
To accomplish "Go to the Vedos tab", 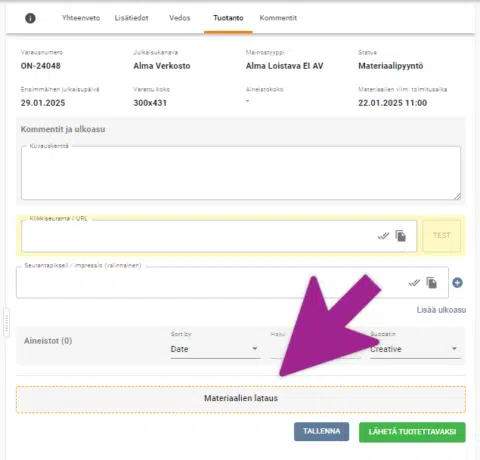I will pos(180,18).
